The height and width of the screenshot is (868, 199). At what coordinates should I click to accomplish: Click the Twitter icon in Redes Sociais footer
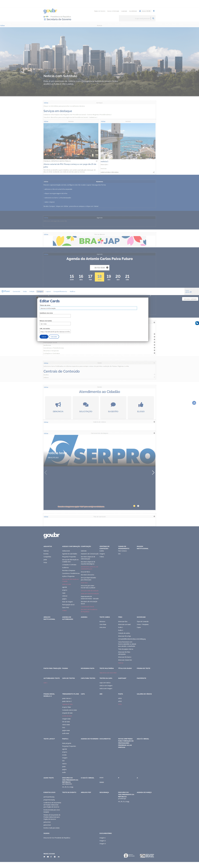pos(44,857)
